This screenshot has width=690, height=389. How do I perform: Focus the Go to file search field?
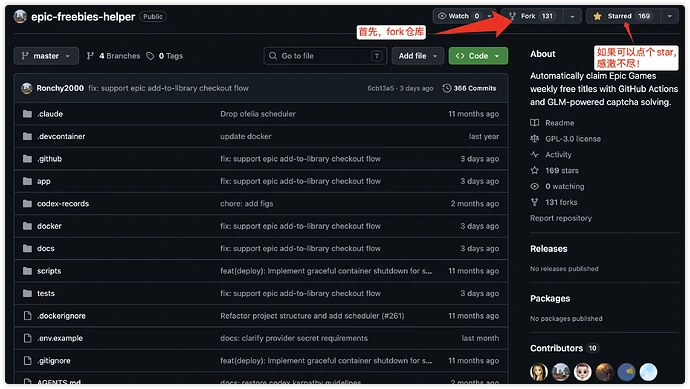(x=325, y=56)
